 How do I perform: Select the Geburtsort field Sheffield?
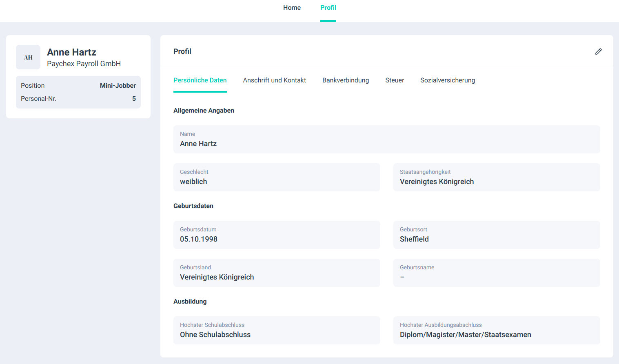pyautogui.click(x=496, y=235)
